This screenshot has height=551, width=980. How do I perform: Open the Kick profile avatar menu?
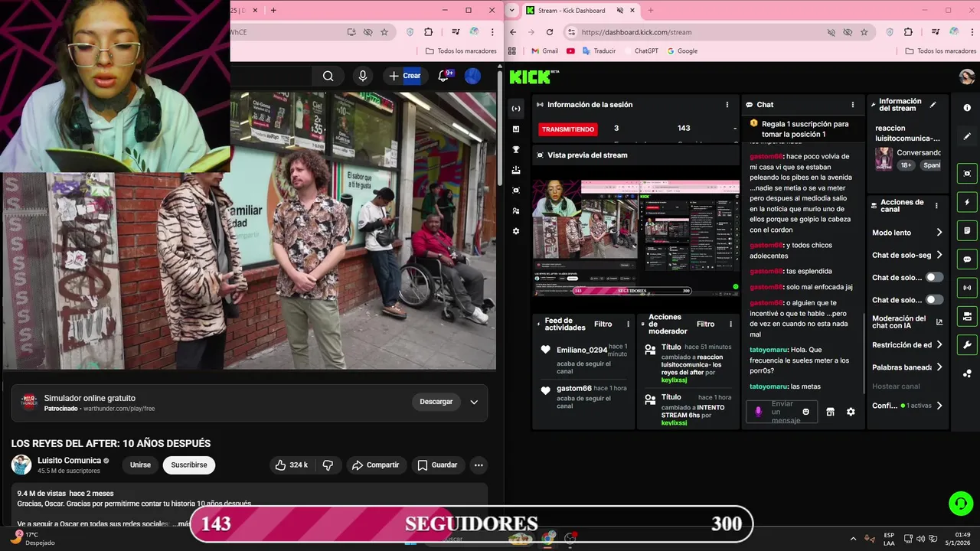(x=967, y=77)
